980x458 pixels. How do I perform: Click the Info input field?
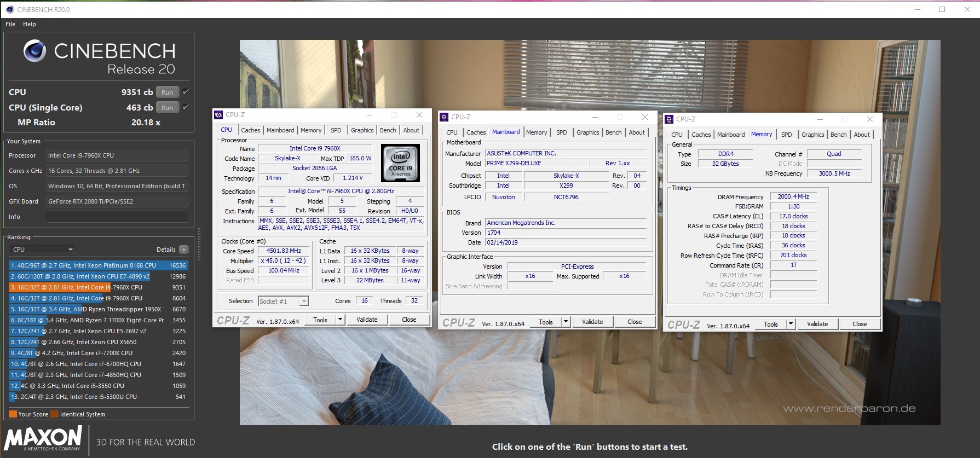click(117, 217)
